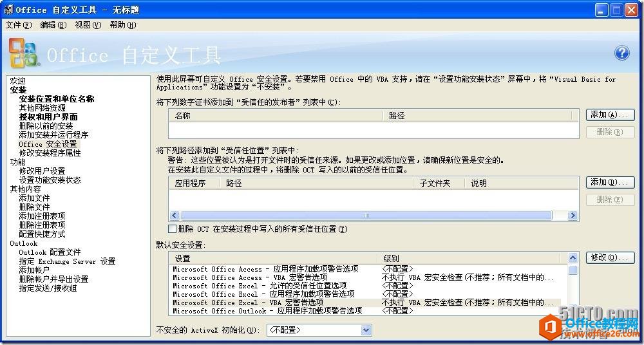Click 添加(D)... button for trusted locations
Image resolution: width=644 pixels, height=345 pixels.
tap(610, 182)
